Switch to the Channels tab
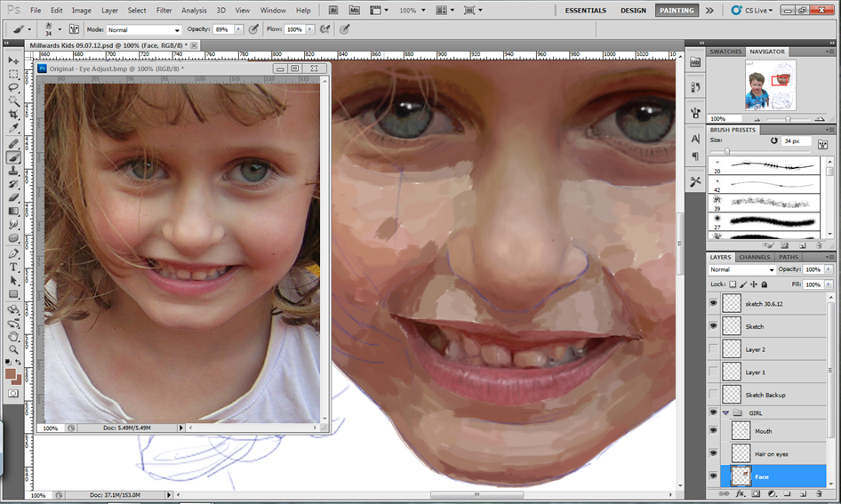The width and height of the screenshot is (841, 504). click(x=755, y=257)
